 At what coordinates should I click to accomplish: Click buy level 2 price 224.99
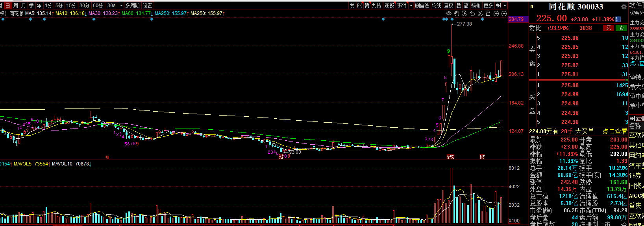pos(570,94)
